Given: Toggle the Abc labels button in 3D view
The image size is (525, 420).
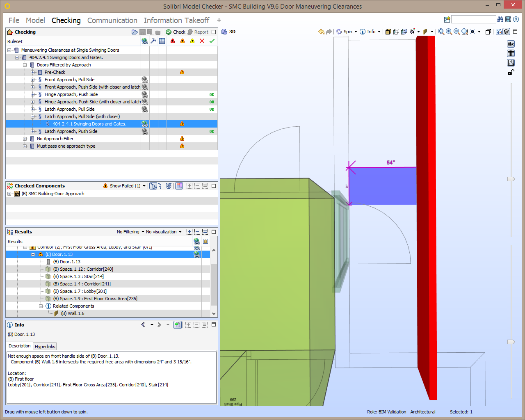Looking at the screenshot, I should point(511,44).
